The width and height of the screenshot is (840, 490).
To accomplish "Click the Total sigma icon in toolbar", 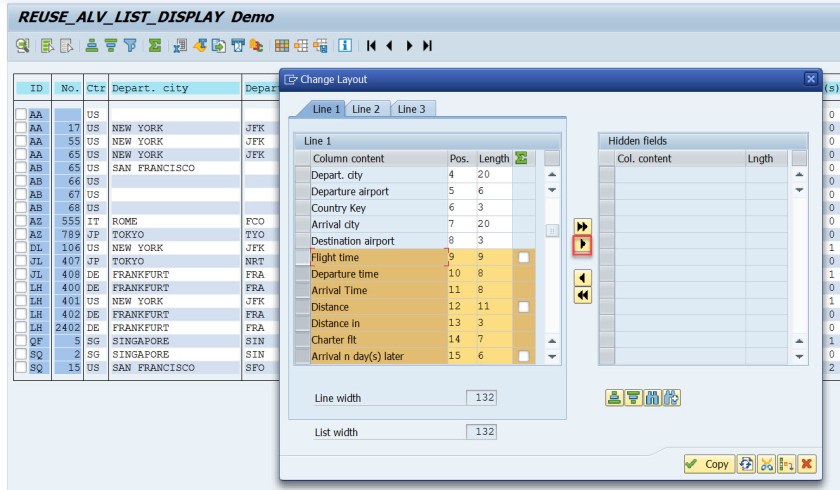I will coord(155,46).
